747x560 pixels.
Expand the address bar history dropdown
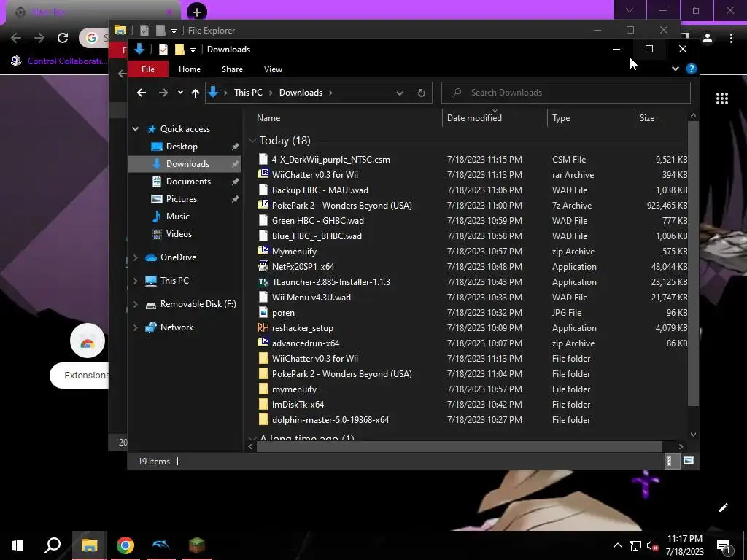(399, 93)
